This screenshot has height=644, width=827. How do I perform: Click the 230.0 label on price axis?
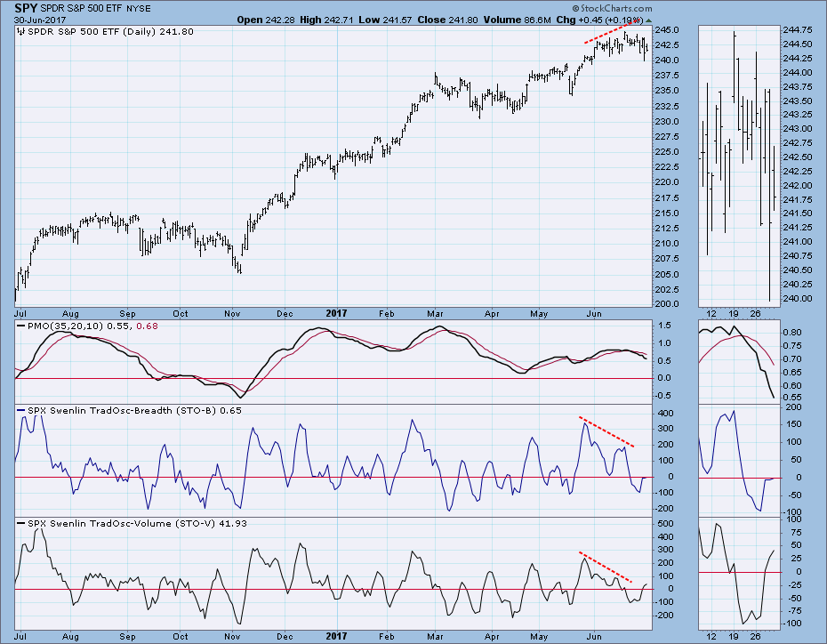pos(667,121)
